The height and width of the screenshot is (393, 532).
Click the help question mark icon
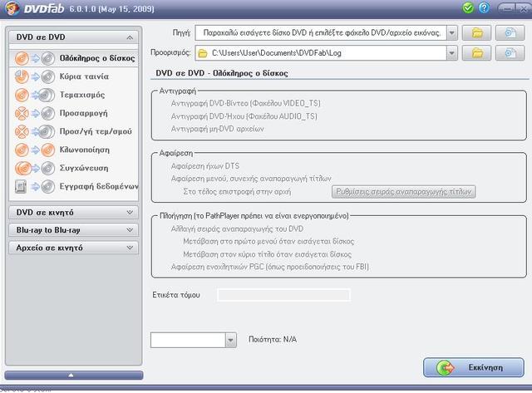coord(484,8)
